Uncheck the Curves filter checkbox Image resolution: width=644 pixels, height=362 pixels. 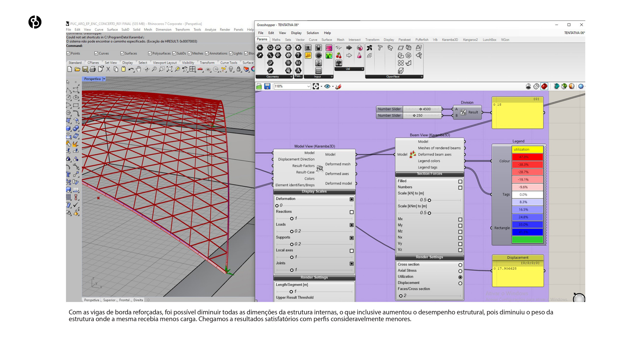click(96, 53)
